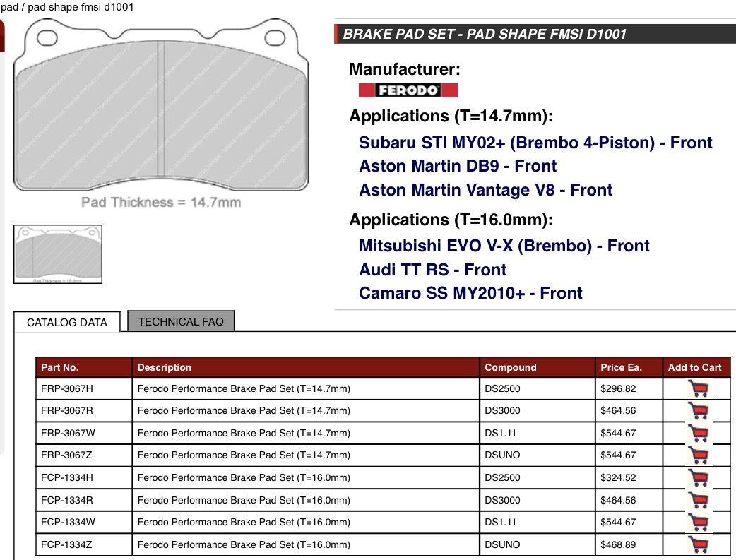Click DS1.11 compound in FRP-3067W row
736x560 pixels.
(x=537, y=433)
